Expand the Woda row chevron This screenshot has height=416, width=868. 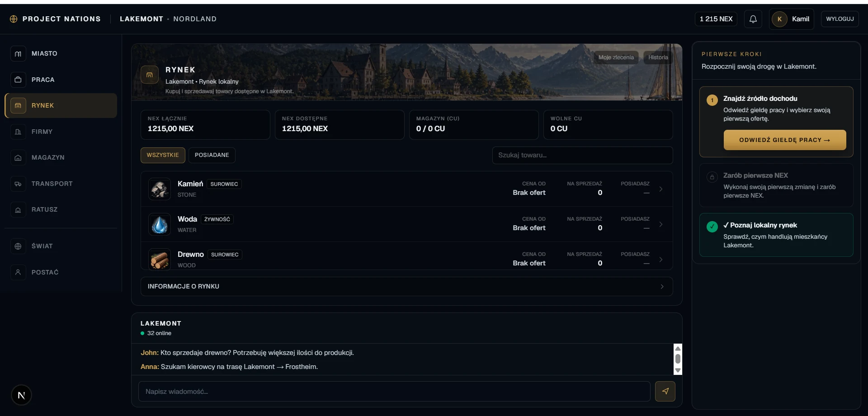coord(661,224)
